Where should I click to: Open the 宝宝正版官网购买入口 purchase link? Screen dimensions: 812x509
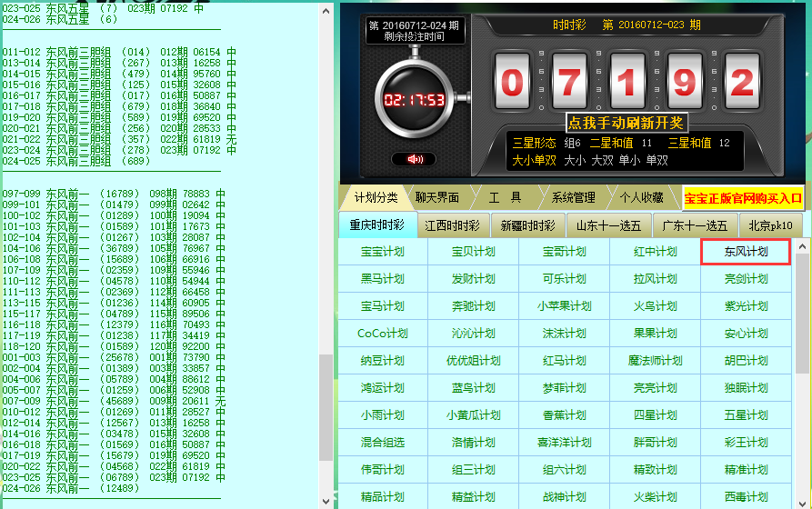click(x=743, y=198)
